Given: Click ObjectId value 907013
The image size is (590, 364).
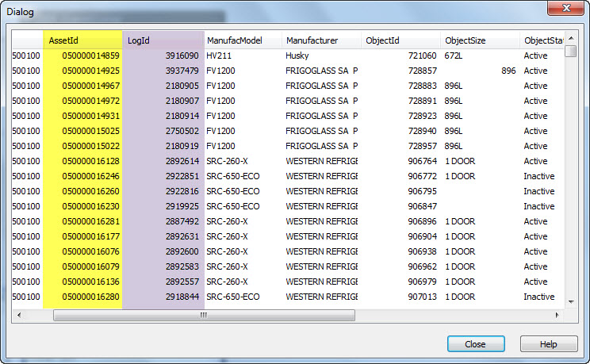Looking at the screenshot, I should [x=422, y=297].
